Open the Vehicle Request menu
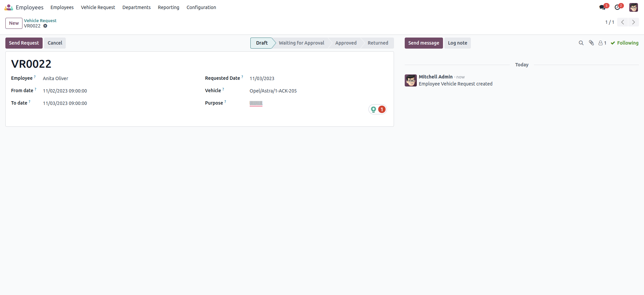The width and height of the screenshot is (644, 295). point(98,7)
